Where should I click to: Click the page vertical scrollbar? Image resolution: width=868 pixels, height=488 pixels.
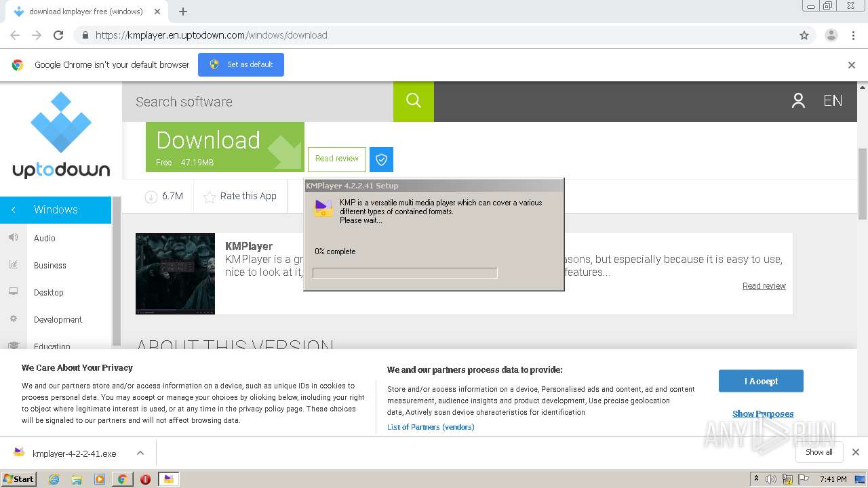863,183
